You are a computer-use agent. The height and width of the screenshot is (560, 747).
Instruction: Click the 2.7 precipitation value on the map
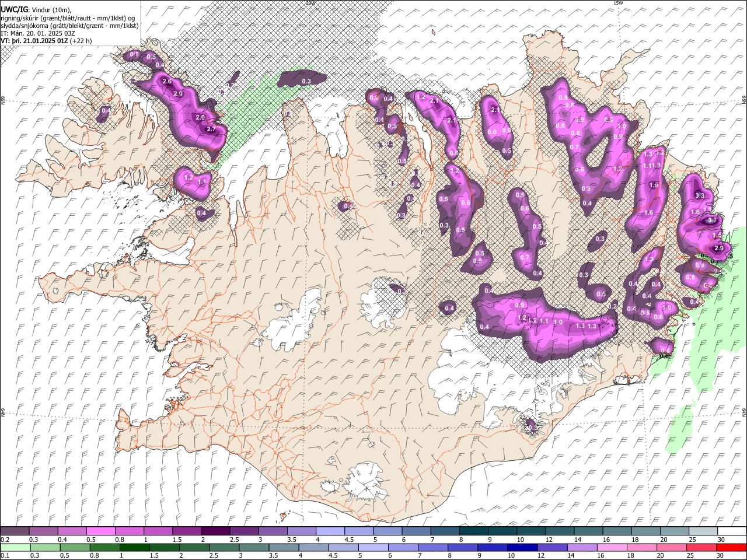[x=211, y=129]
